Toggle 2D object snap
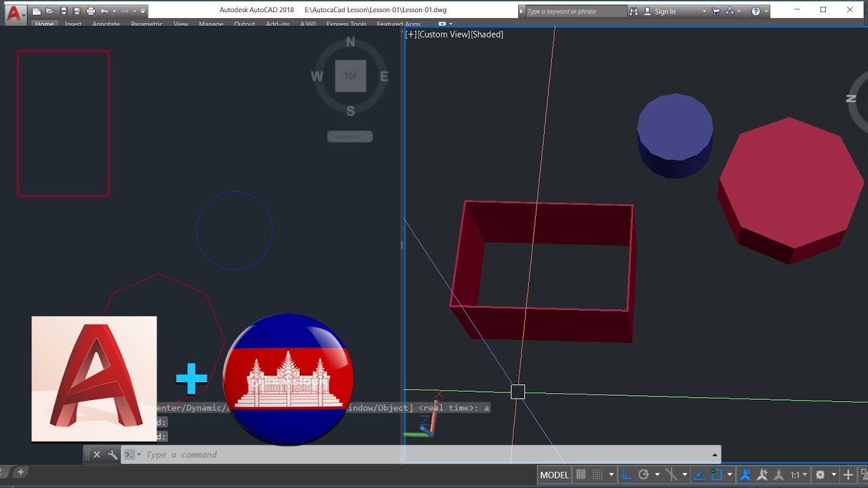Viewport: 868px width, 488px height. 716,475
